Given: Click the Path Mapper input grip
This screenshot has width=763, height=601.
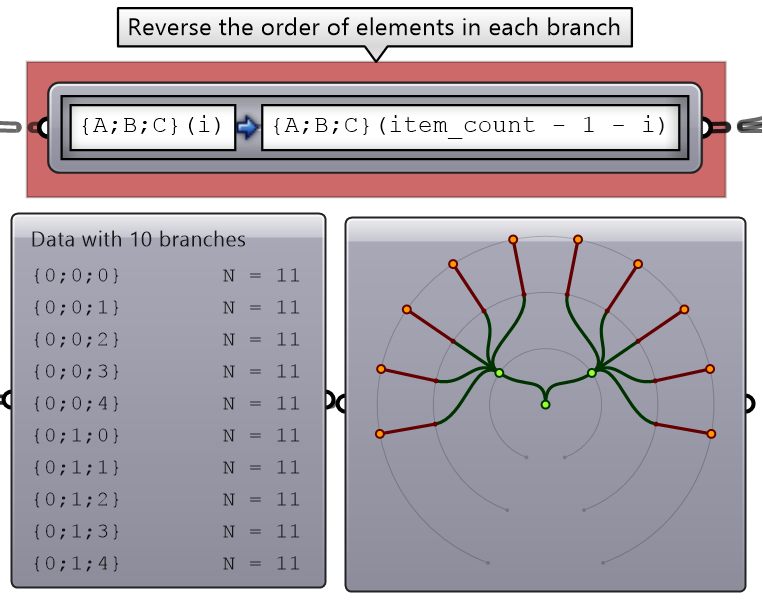Looking at the screenshot, I should pos(41,127).
